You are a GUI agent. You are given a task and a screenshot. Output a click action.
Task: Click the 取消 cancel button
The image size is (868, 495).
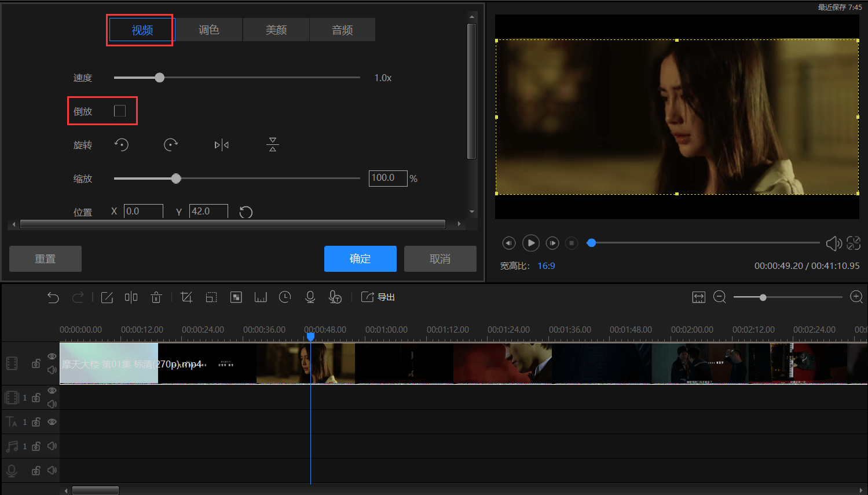pos(440,259)
